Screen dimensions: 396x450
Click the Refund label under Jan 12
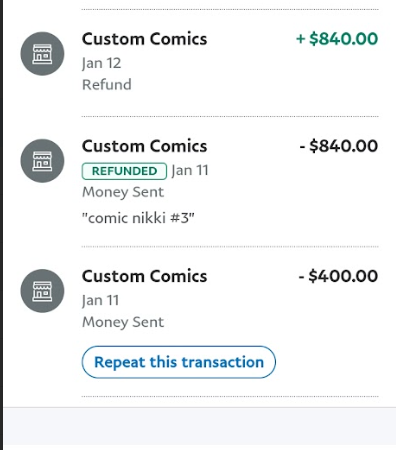pos(107,85)
